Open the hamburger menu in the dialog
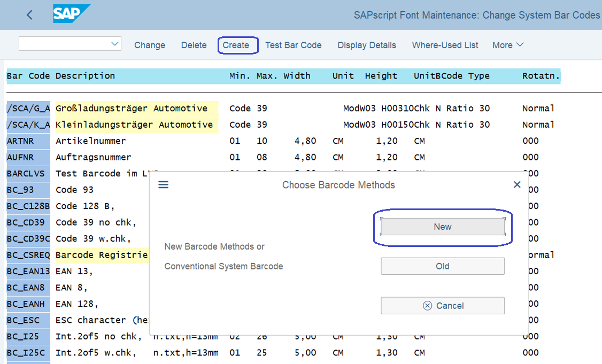This screenshot has height=364, width=602. click(164, 184)
